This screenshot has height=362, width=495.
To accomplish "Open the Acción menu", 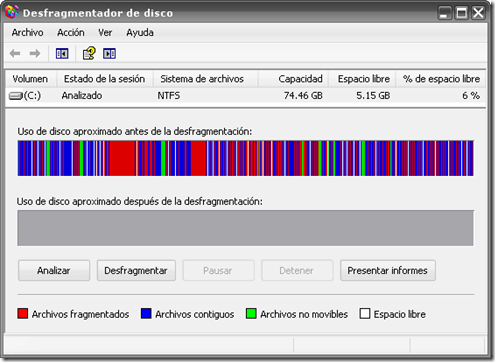I will (x=71, y=33).
